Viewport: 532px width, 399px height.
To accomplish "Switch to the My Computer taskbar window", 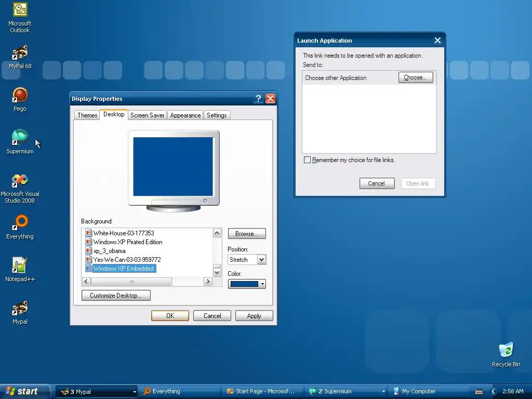I will [429, 392].
